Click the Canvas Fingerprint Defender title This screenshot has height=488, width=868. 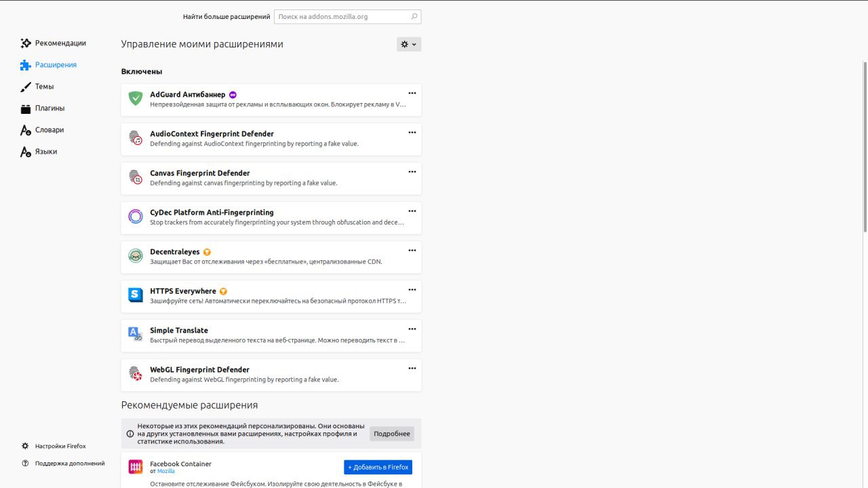(x=200, y=174)
